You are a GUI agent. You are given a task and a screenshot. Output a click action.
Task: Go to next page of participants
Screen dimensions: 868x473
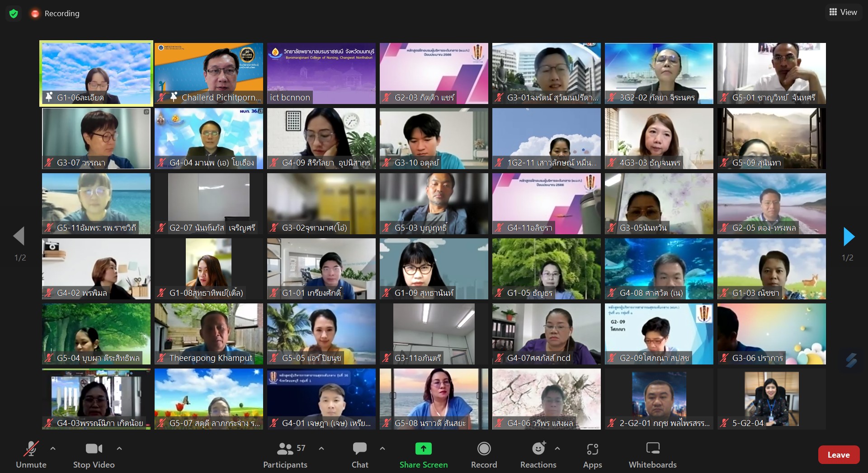point(849,236)
